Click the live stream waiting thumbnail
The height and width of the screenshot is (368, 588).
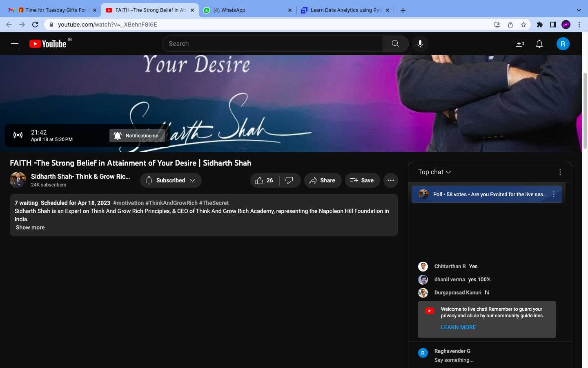pos(291,103)
